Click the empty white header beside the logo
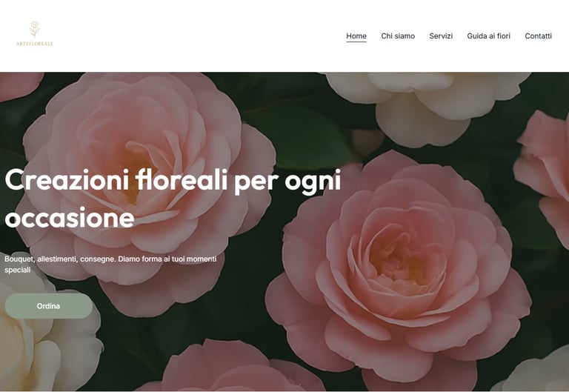 pos(199,36)
